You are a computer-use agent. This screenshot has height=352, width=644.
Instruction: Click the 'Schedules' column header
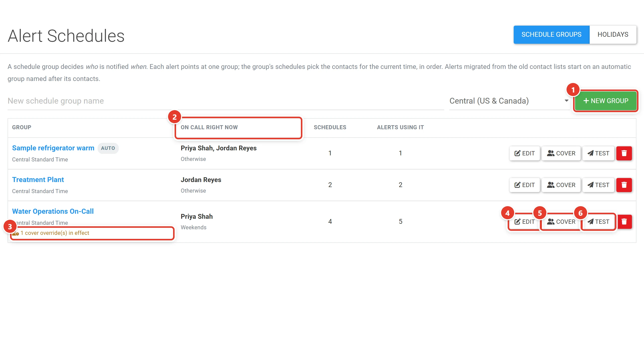330,127
